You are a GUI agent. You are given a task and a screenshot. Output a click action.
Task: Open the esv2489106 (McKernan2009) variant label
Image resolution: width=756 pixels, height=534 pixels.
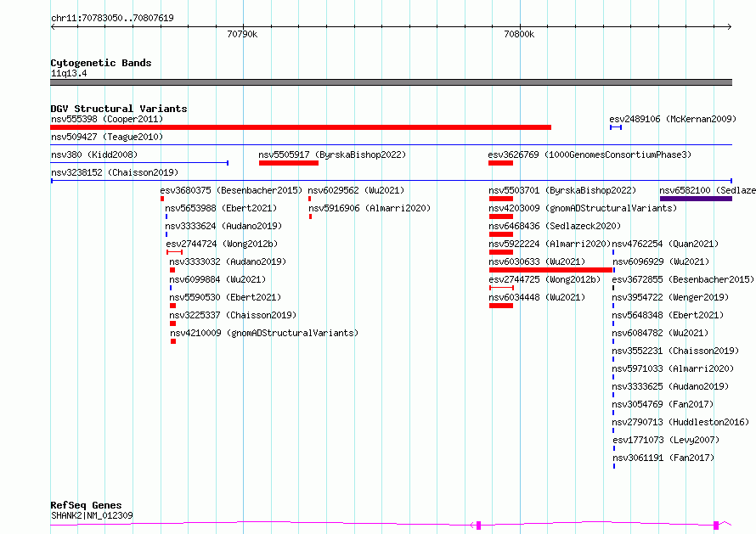coord(673,119)
